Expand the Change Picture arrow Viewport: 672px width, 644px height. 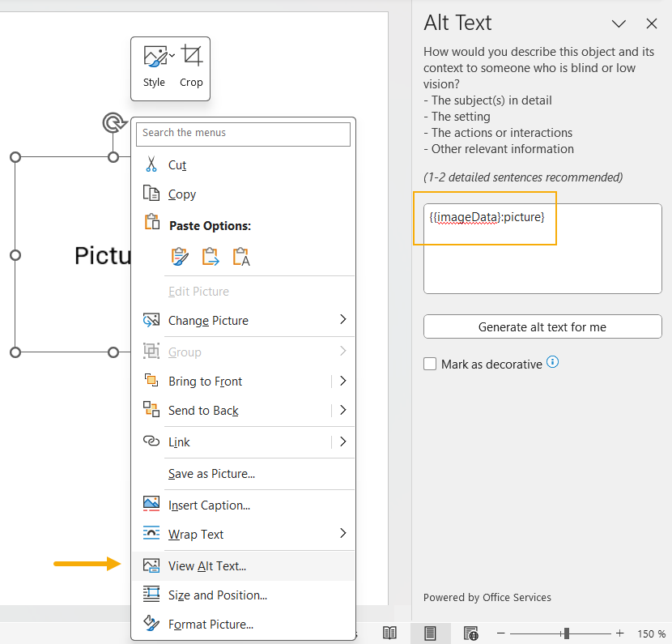[342, 319]
